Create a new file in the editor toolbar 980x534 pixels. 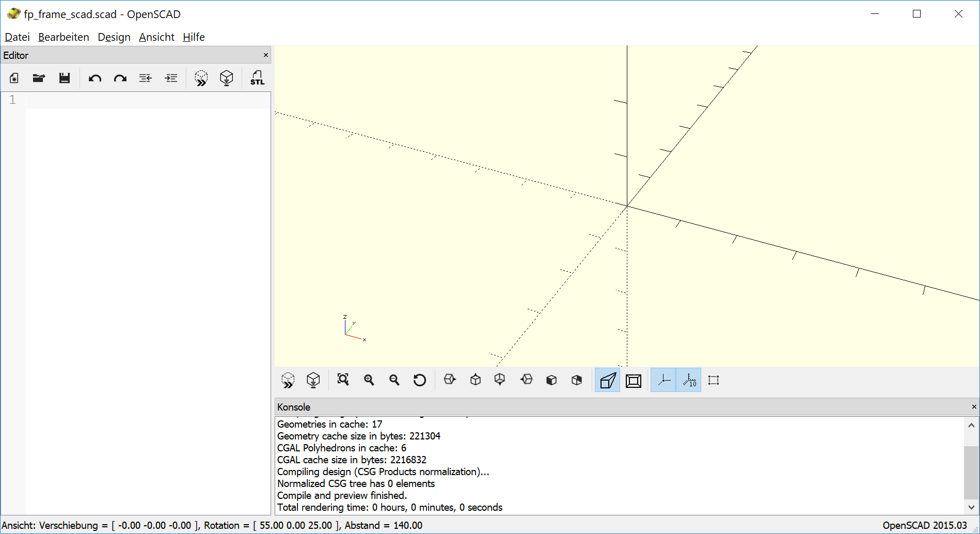[14, 78]
